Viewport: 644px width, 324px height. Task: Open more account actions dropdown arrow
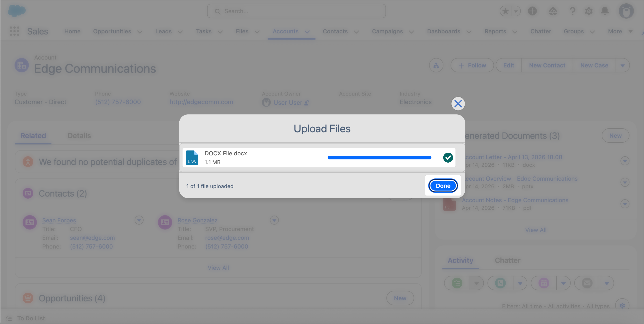[623, 65]
